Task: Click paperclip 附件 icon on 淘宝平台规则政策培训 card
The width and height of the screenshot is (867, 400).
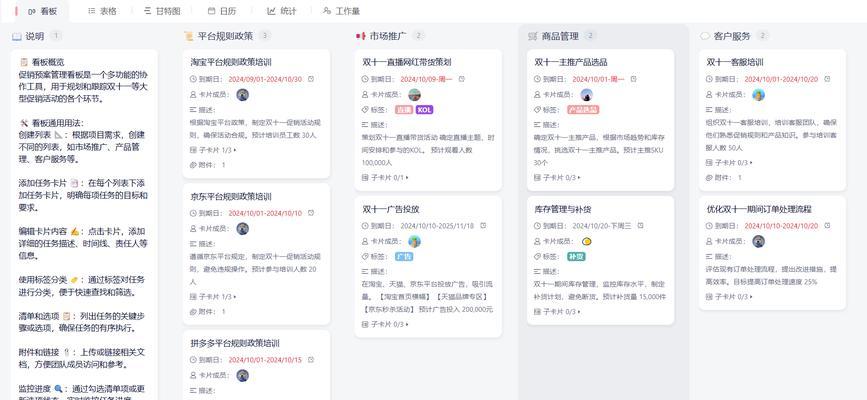Action: pyautogui.click(x=193, y=165)
